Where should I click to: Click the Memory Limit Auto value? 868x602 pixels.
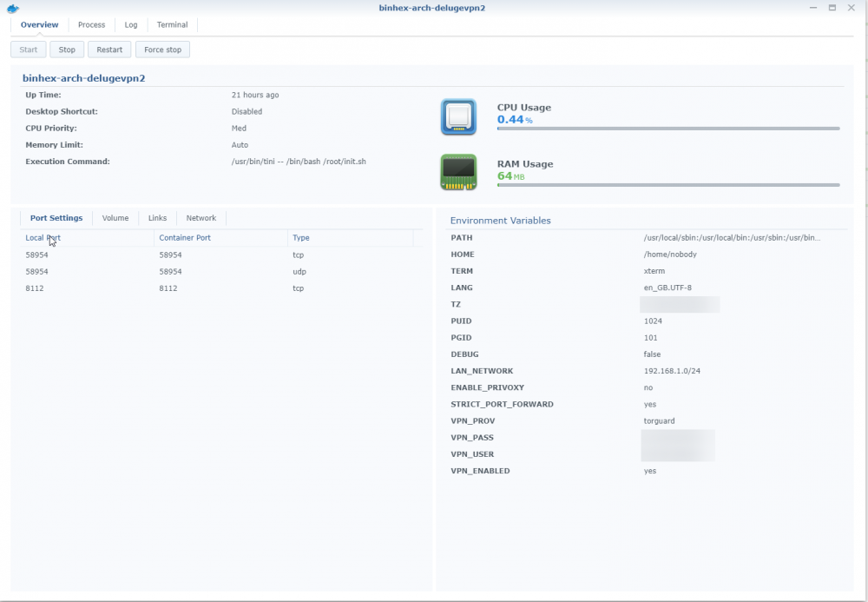click(x=240, y=145)
